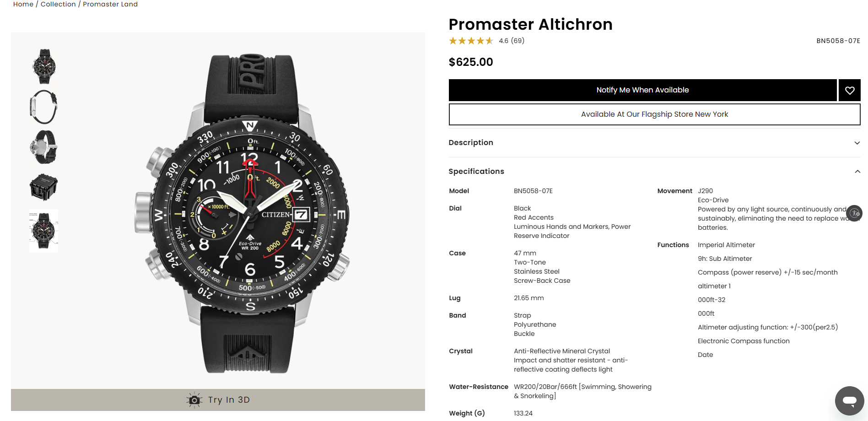
Task: Select the fifth watch thumbnail with annotations
Action: (x=44, y=231)
